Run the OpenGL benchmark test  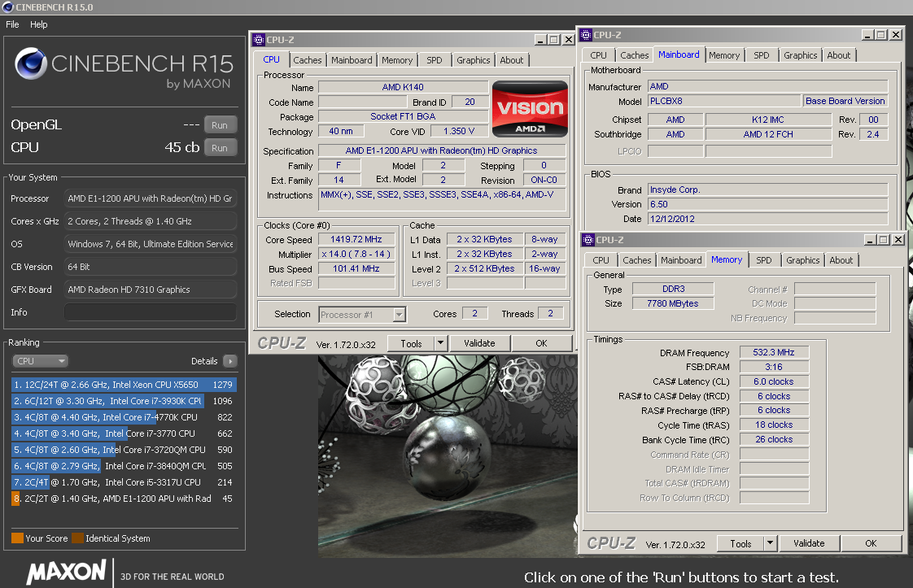tap(220, 125)
